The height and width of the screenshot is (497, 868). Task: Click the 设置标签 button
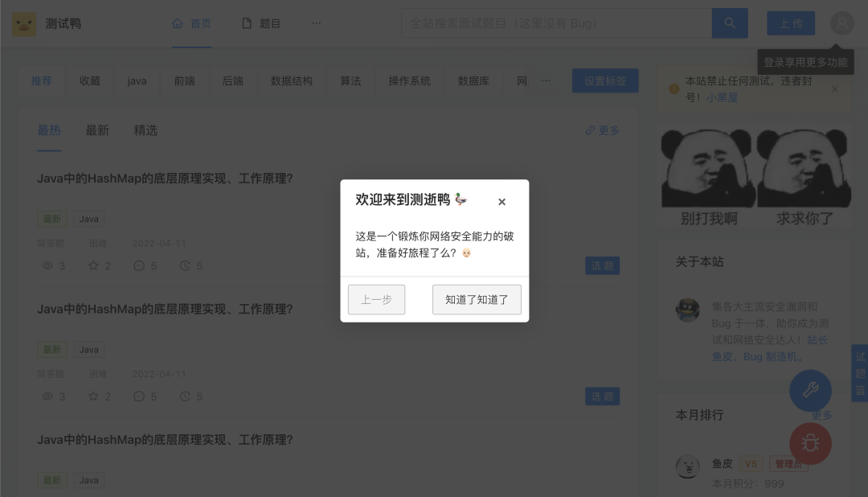604,80
